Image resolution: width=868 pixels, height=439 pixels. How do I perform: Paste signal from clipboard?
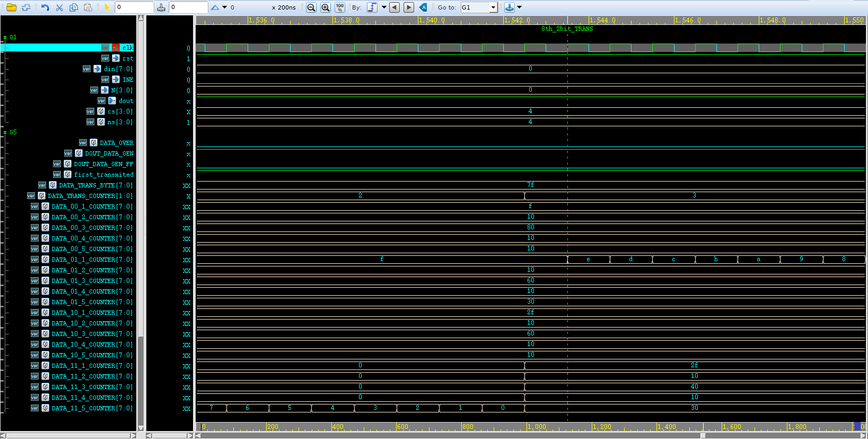pos(88,7)
